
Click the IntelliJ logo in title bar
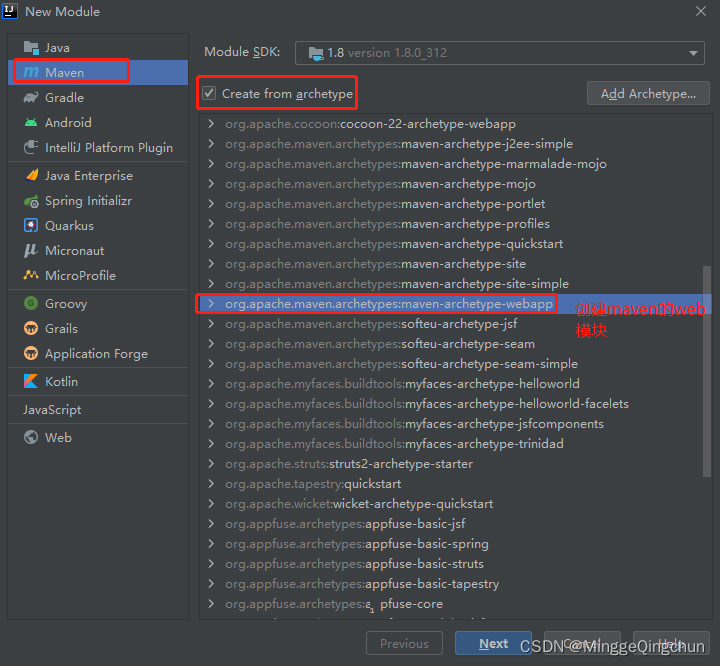[x=10, y=11]
